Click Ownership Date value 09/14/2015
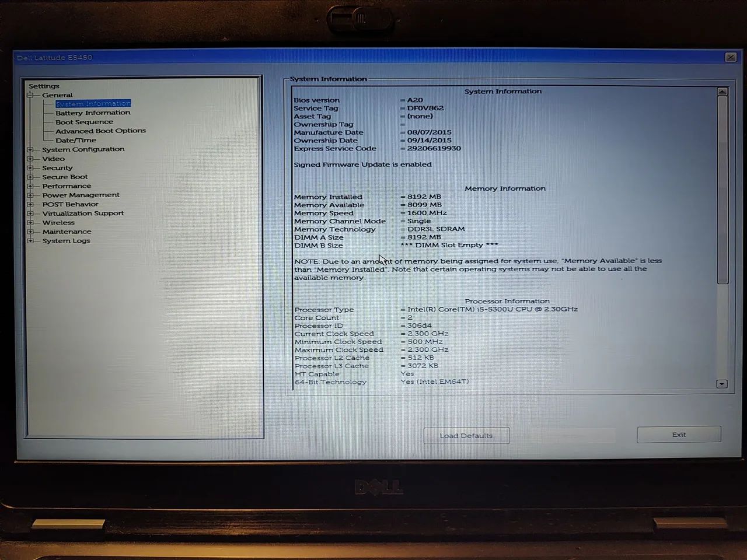 click(429, 140)
